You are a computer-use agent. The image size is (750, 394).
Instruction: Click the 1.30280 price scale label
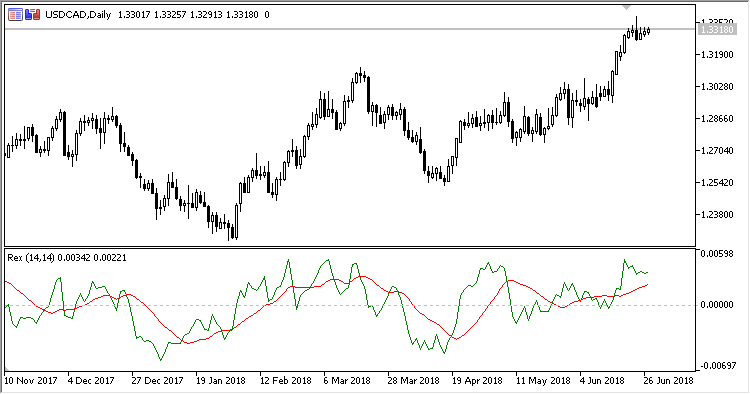717,87
